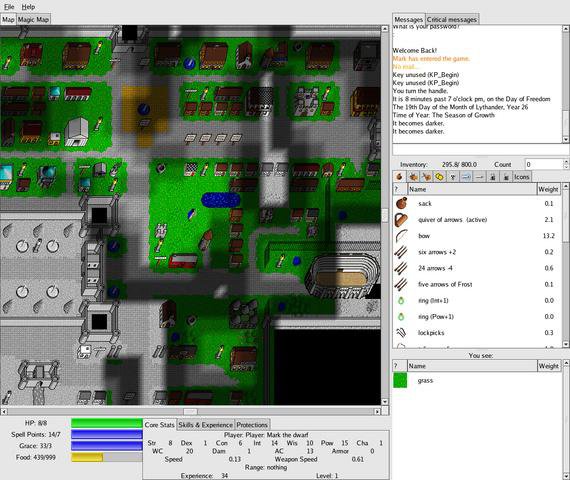Open the Skills & Experience tab
The height and width of the screenshot is (480, 570).
205,425
